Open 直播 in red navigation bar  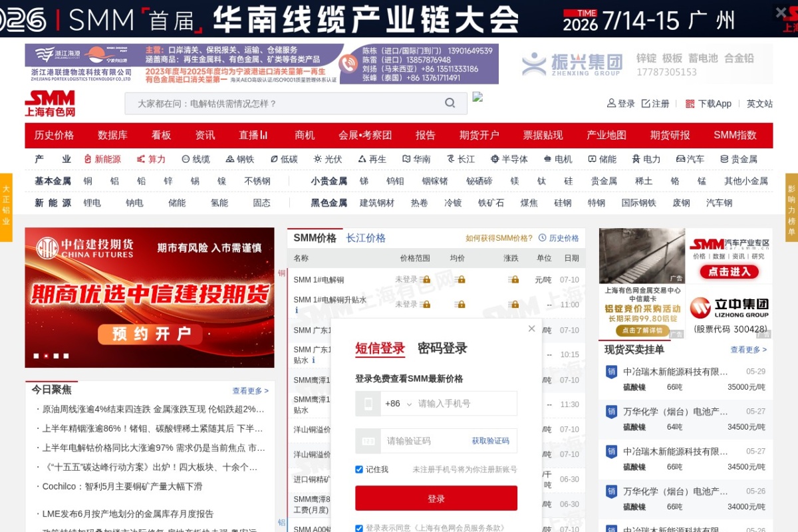253,135
